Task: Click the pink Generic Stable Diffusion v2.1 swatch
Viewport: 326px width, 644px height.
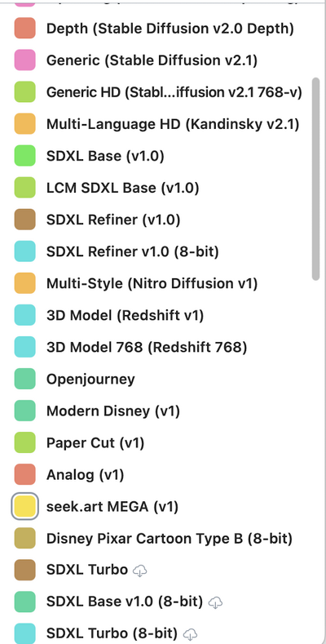Action: [25, 60]
